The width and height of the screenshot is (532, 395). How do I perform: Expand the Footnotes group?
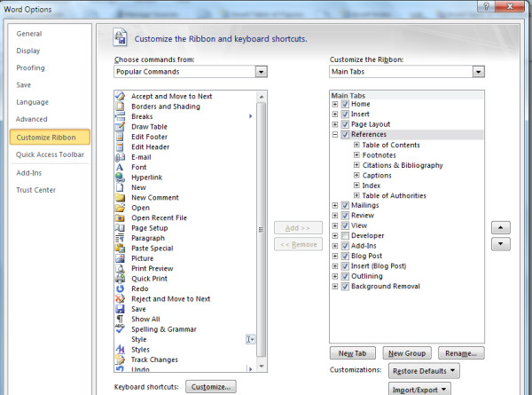[x=356, y=154]
